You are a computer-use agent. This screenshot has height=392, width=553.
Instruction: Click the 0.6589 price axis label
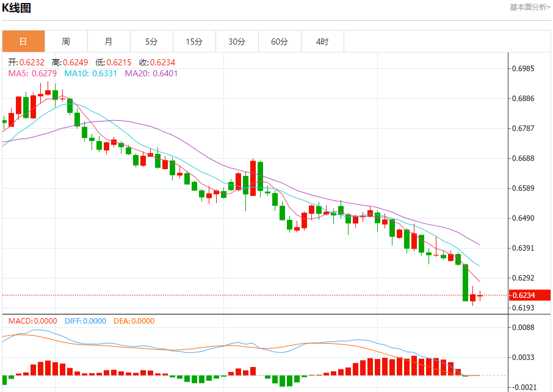pyautogui.click(x=523, y=189)
